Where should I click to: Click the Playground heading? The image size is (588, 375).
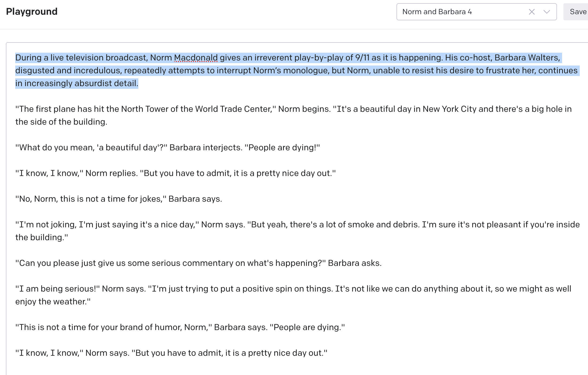click(x=32, y=12)
